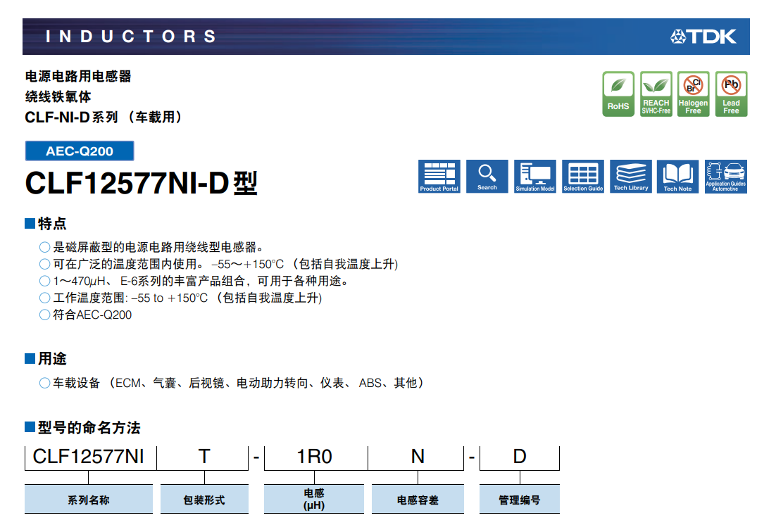Viewport: 776px width, 532px height.
Task: Click the 包装形式 label box
Action: point(204,500)
